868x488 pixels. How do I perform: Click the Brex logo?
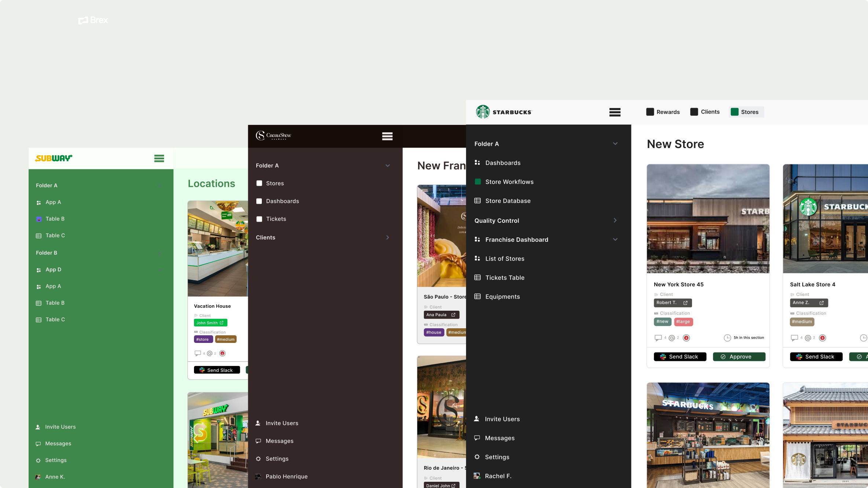tap(93, 20)
